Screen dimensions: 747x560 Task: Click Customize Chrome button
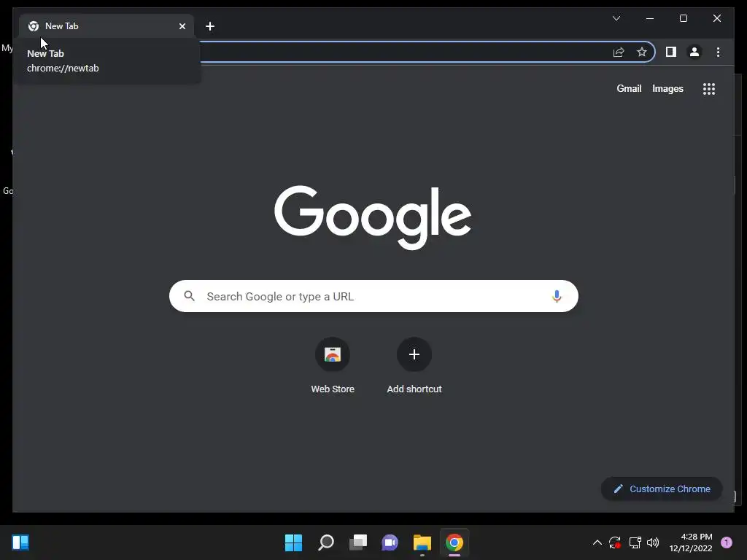click(x=662, y=489)
